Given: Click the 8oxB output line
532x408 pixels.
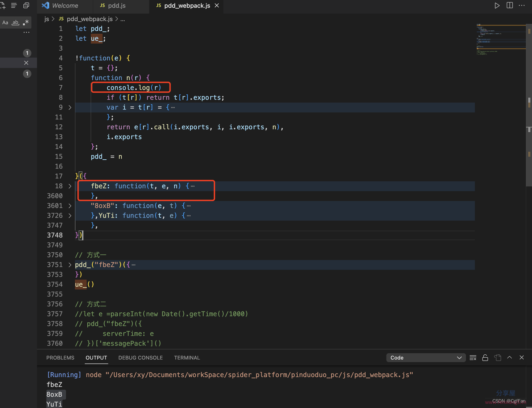Looking at the screenshot, I should pos(54,395).
